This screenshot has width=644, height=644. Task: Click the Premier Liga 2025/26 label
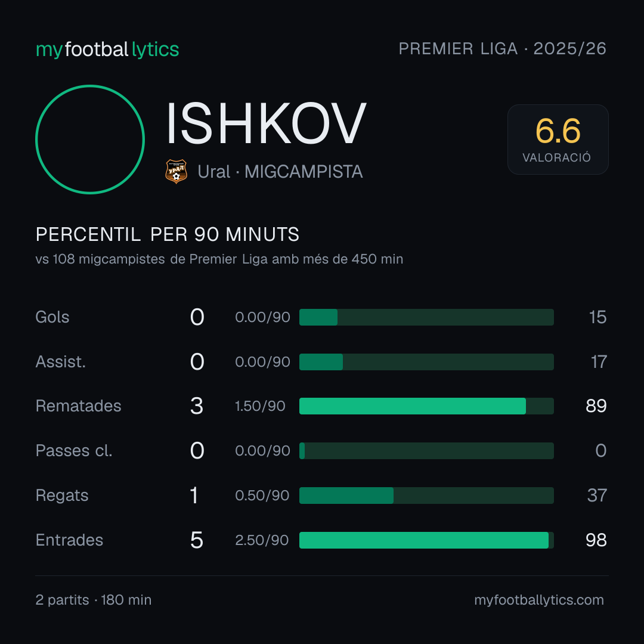pyautogui.click(x=502, y=49)
